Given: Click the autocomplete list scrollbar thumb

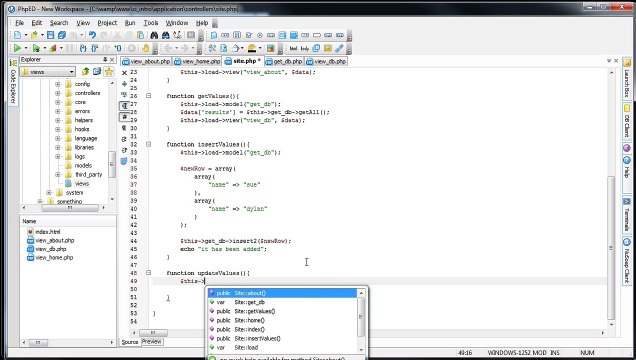Looking at the screenshot, I should pyautogui.click(x=361, y=317).
